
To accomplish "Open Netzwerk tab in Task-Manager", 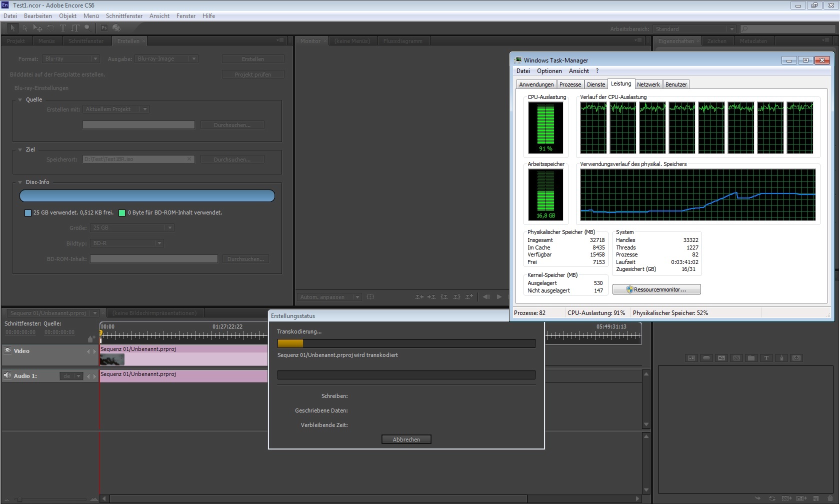I will [x=648, y=84].
